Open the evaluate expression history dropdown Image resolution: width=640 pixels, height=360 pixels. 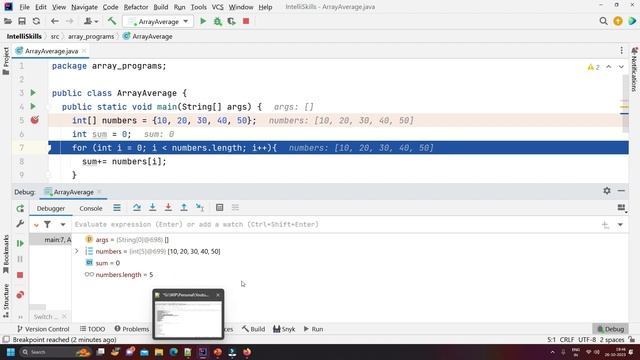tap(620, 224)
